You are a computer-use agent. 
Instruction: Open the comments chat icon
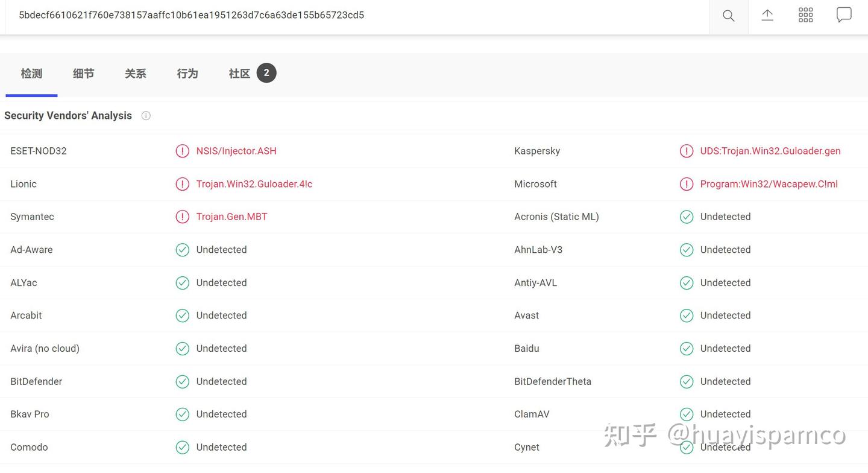coord(844,16)
